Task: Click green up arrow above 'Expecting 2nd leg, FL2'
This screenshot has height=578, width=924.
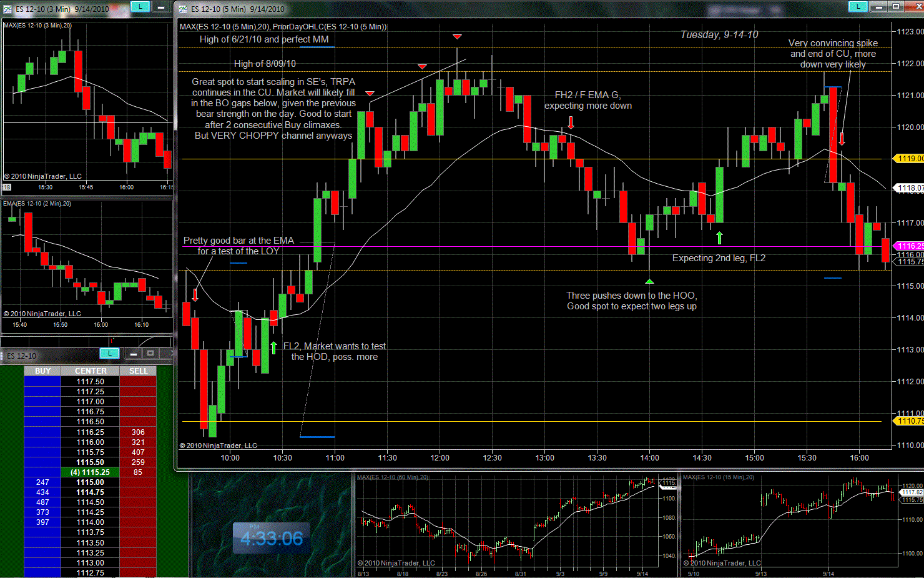Action: click(719, 237)
